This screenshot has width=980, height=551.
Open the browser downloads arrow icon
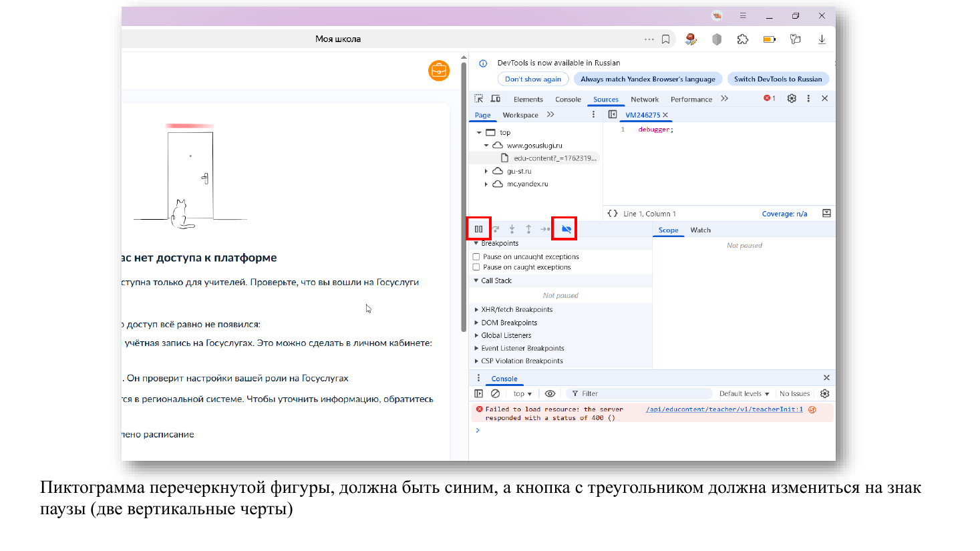click(x=822, y=39)
